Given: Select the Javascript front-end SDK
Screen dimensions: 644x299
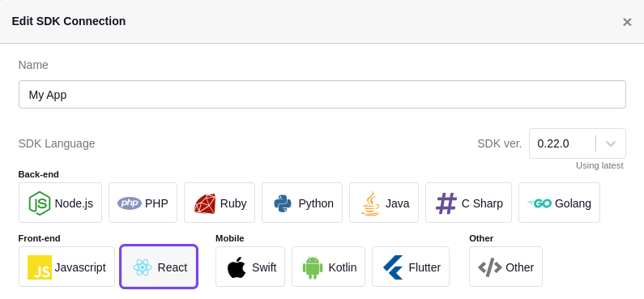Looking at the screenshot, I should coord(67,267).
